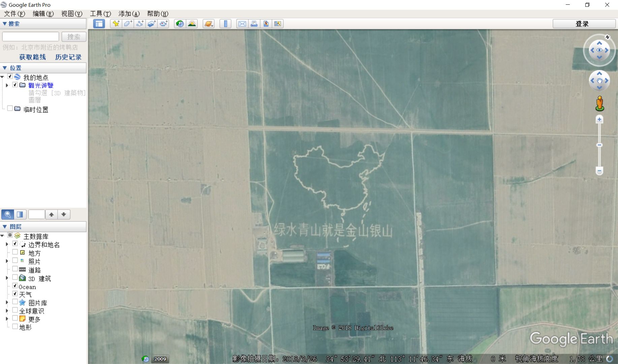Expand the 边界和地名 layer
Image resolution: width=618 pixels, height=364 pixels.
7,244
